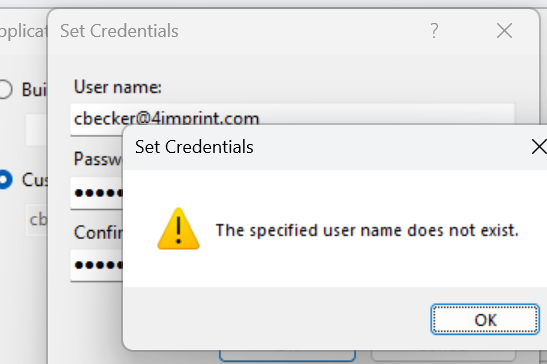Click into the Password field dots
Screen dimensions: 547x364
pos(97,193)
